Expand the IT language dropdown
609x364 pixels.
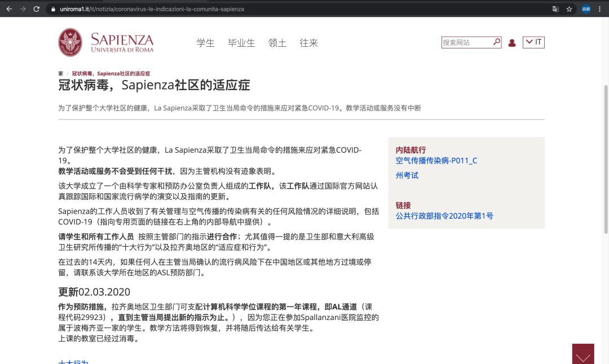(533, 42)
